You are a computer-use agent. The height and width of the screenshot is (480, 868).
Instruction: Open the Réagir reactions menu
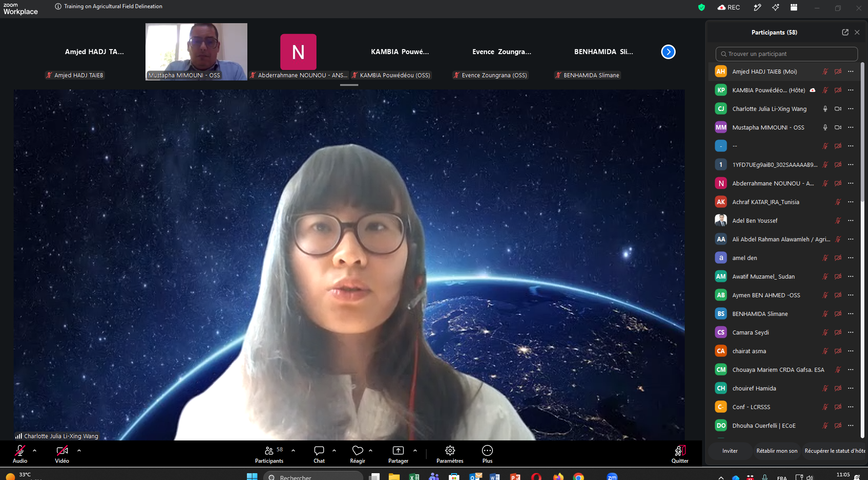pos(358,454)
